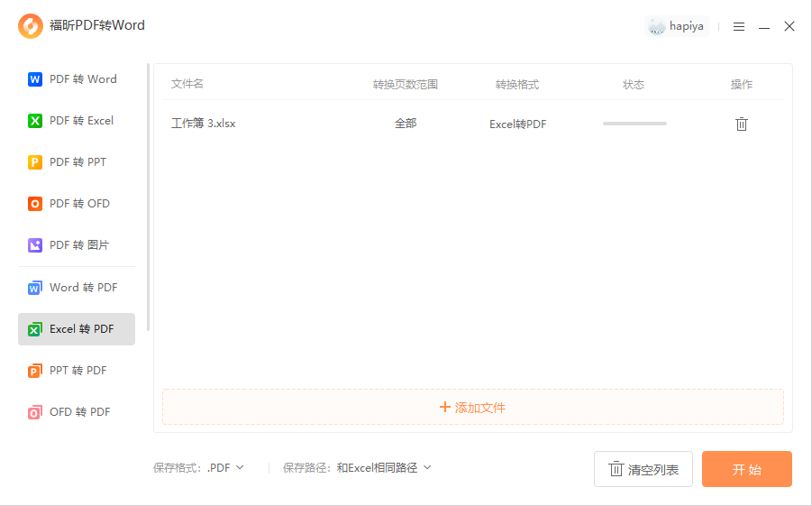
Task: Switch to the PDF 转 Excel tab
Action: [77, 121]
